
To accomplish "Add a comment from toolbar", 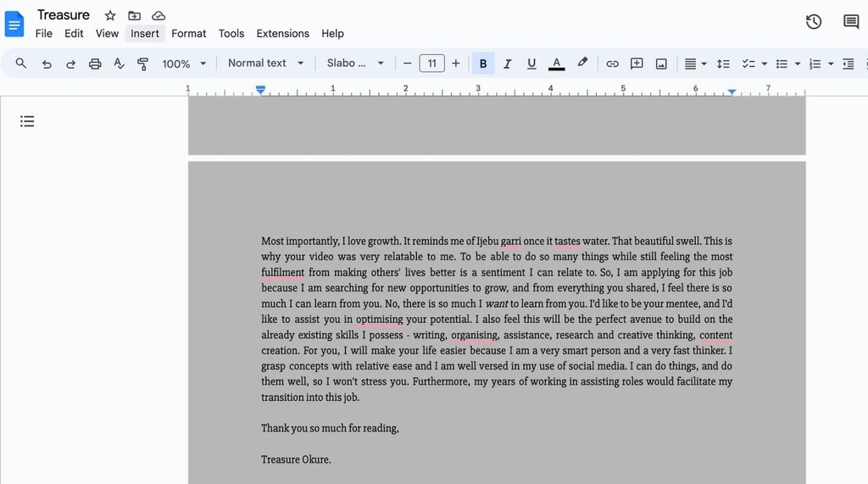I will [x=637, y=64].
